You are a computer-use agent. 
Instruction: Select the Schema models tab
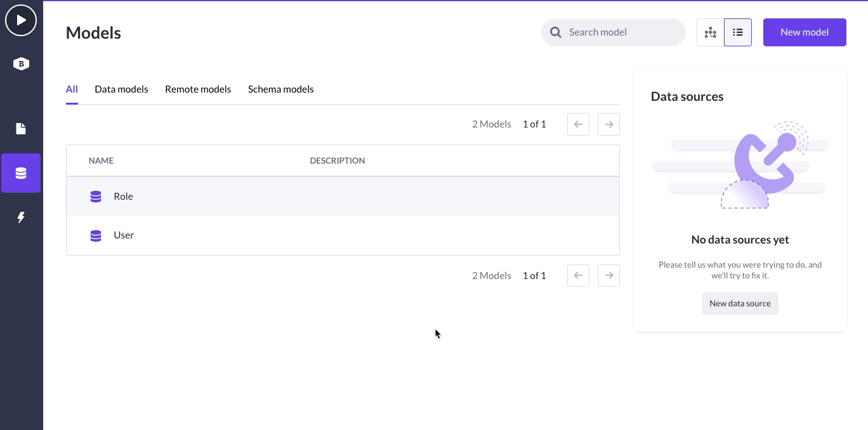[x=280, y=89]
